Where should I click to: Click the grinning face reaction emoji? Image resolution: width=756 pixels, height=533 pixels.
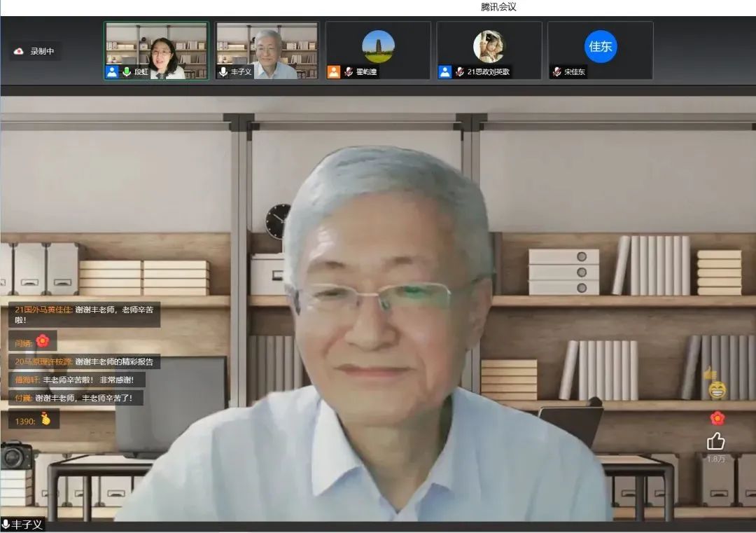pos(717,390)
